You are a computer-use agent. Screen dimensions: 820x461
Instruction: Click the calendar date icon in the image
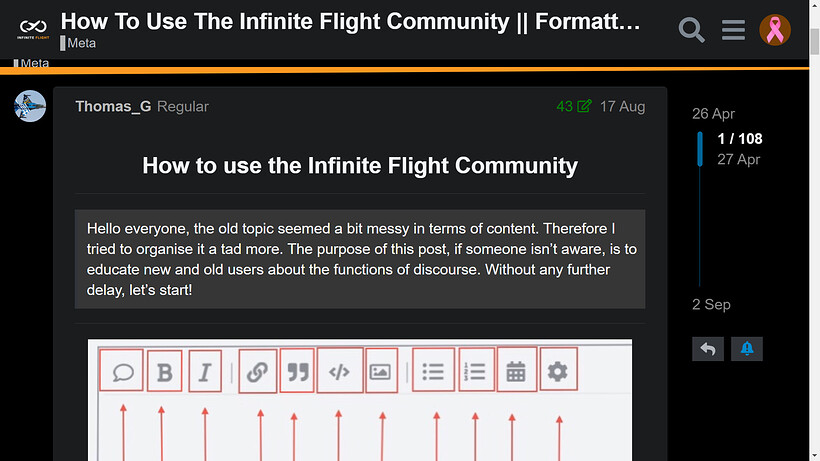[x=516, y=370]
